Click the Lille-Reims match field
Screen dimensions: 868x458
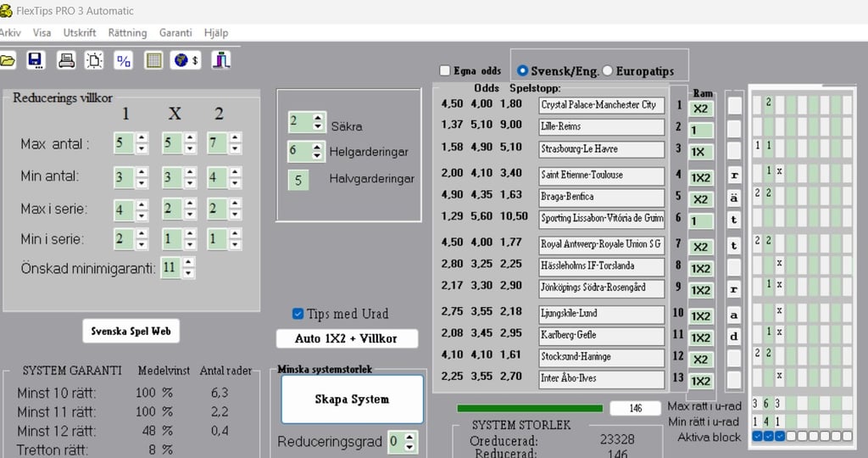click(602, 127)
